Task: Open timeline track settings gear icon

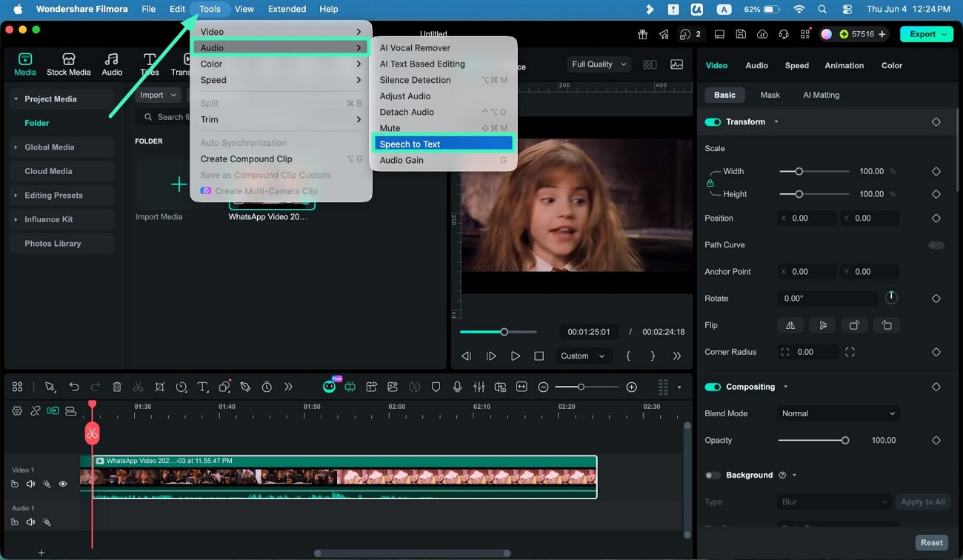Action: (x=17, y=410)
